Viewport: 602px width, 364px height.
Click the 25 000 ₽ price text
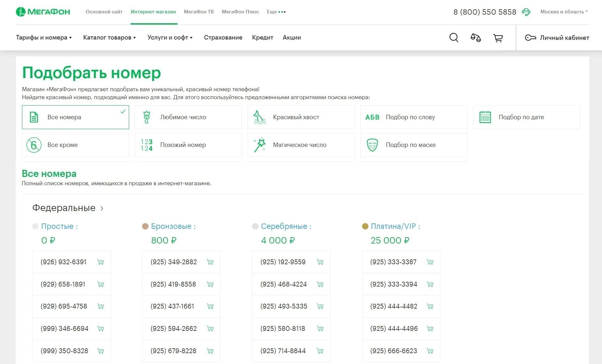(390, 240)
